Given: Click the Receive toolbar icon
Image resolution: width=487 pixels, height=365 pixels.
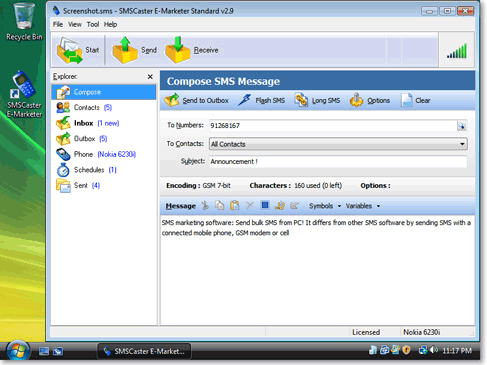Looking at the screenshot, I should (x=177, y=50).
